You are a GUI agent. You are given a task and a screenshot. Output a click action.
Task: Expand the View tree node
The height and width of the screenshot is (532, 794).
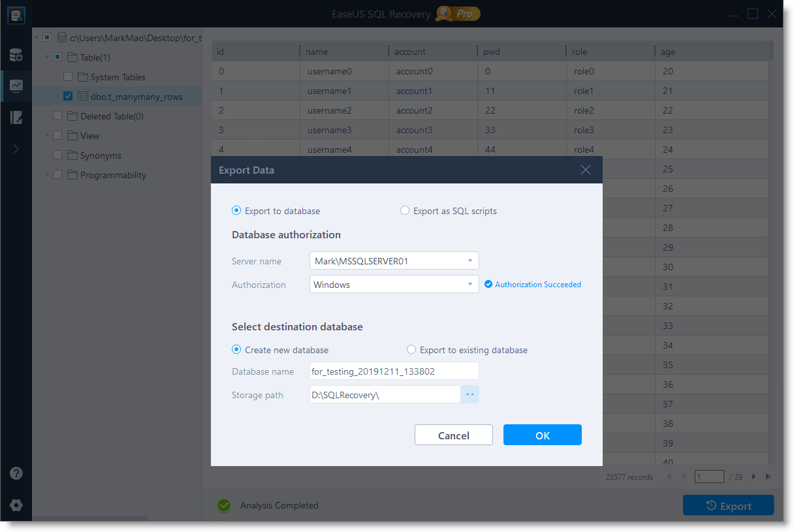point(47,136)
